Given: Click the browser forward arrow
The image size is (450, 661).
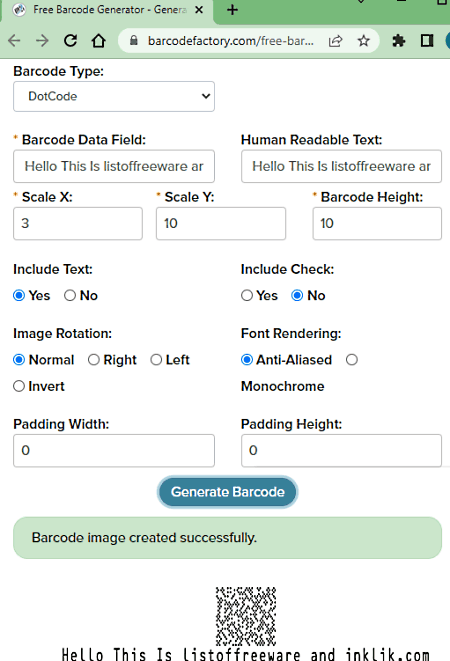Looking at the screenshot, I should point(42,40).
